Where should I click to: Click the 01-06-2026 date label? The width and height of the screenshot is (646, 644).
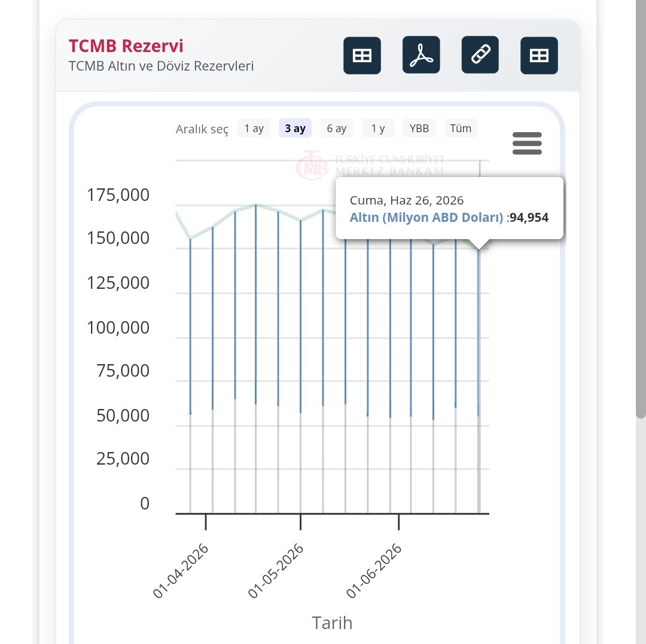[374, 570]
